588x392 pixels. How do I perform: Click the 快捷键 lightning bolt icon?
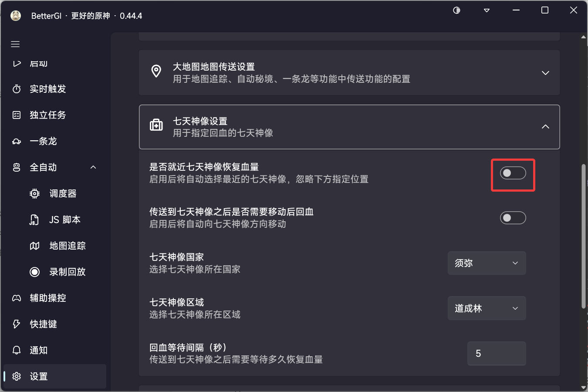tap(17, 324)
